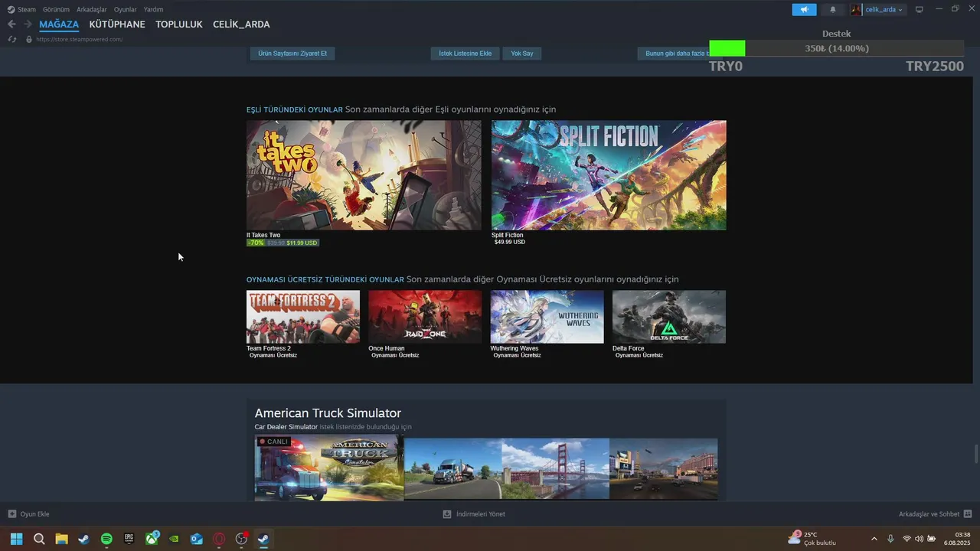
Task: Open the Opera browser on the taskbar
Action: pos(219,539)
